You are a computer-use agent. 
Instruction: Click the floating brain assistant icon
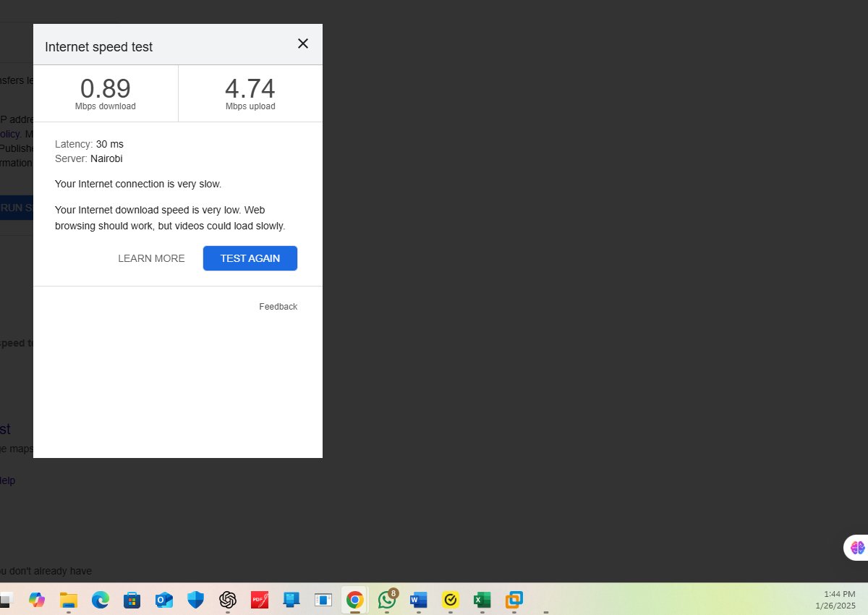857,548
